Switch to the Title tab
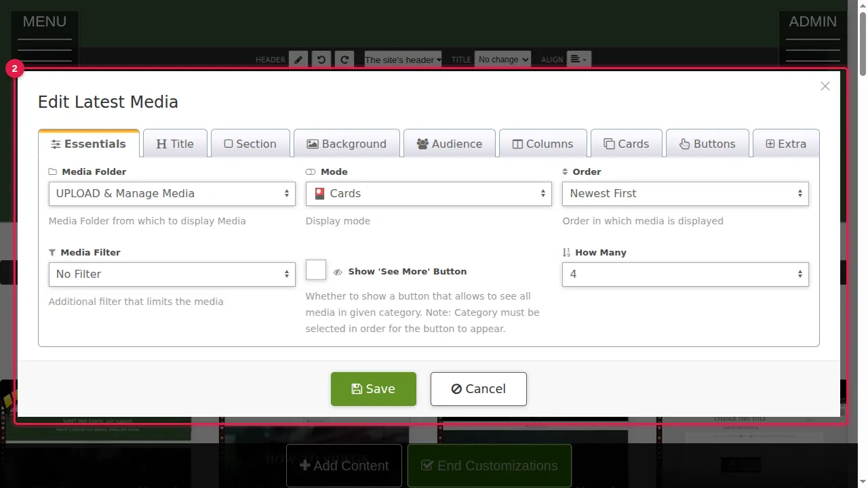The height and width of the screenshot is (488, 868). 175,144
